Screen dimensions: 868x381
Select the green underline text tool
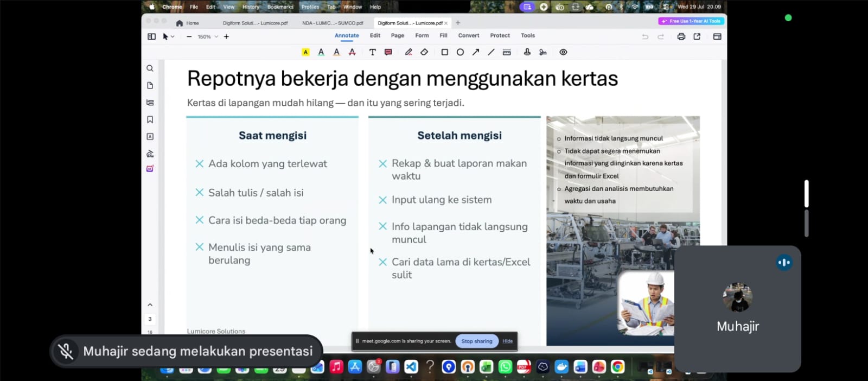tap(321, 52)
